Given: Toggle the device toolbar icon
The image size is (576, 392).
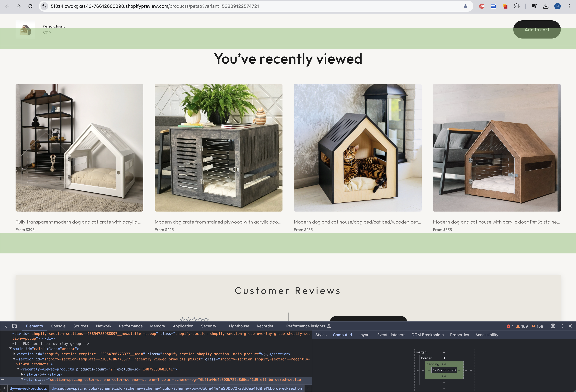Looking at the screenshot, I should coord(14,326).
